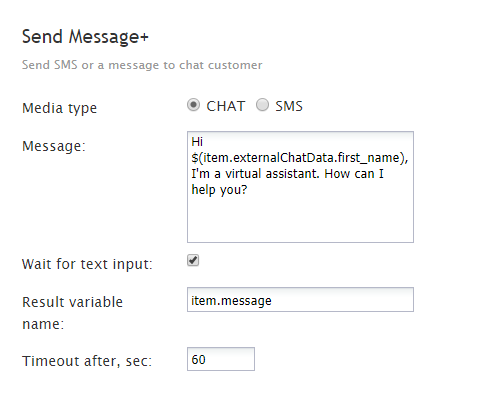
Task: Click the Media type label
Action: click(59, 108)
